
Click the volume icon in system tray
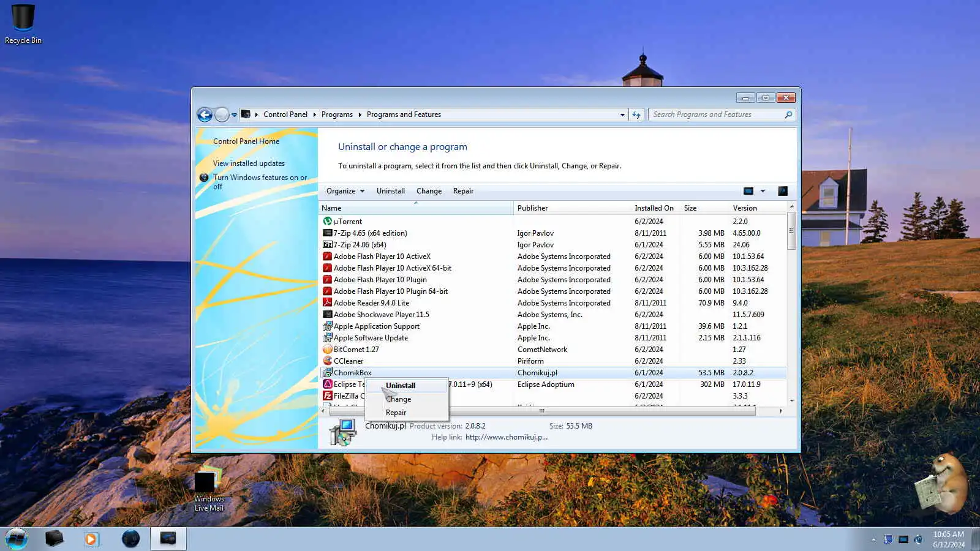tap(918, 539)
